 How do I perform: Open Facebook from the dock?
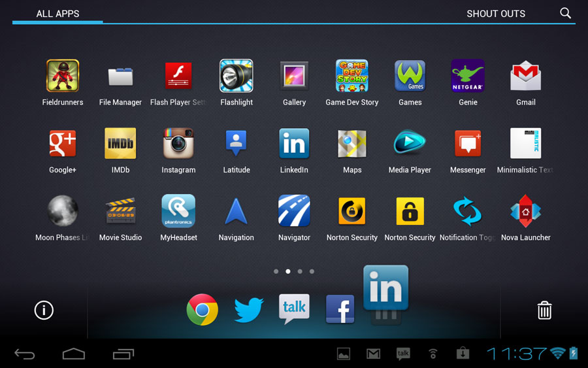pos(340,309)
